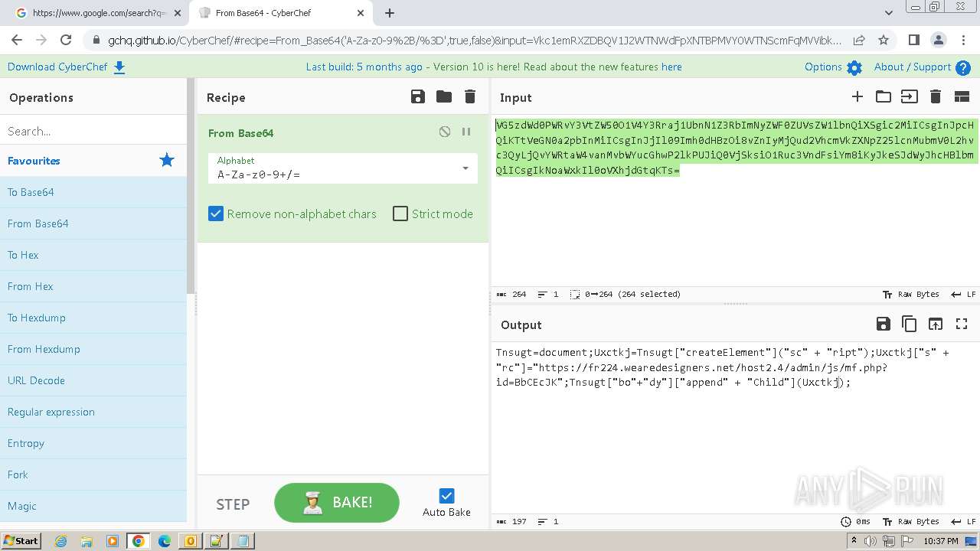The image size is (980, 551).
Task: Open Internet Explorer from taskbar
Action: [61, 541]
